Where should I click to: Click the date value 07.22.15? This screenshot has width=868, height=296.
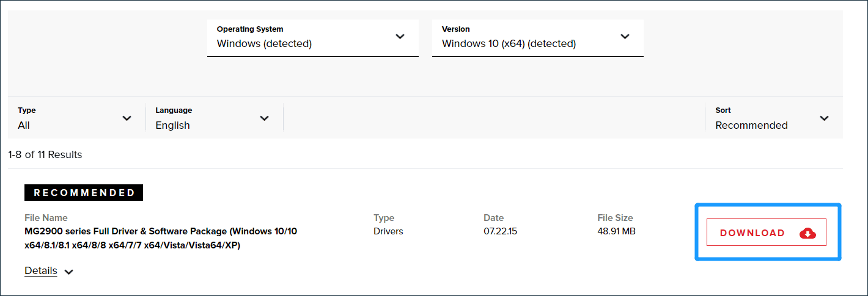[501, 231]
